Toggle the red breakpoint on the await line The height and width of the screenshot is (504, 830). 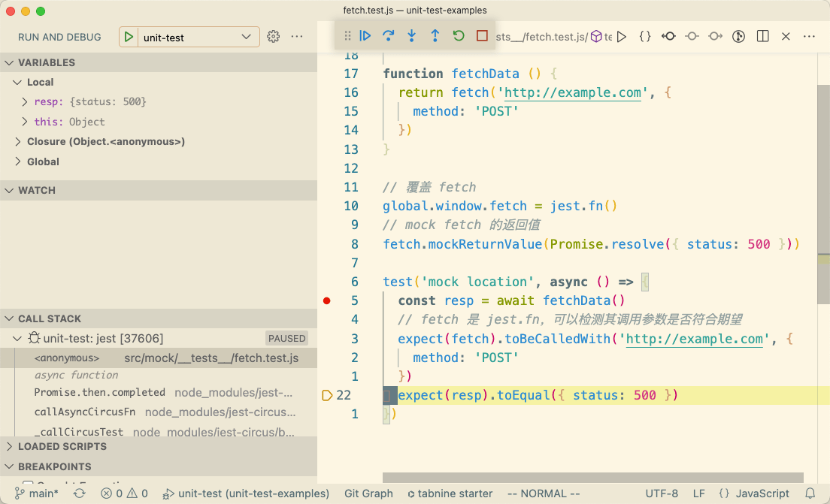(326, 300)
